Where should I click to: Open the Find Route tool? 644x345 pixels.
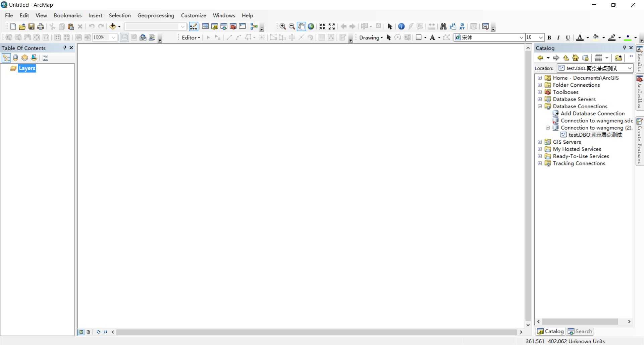(x=453, y=26)
